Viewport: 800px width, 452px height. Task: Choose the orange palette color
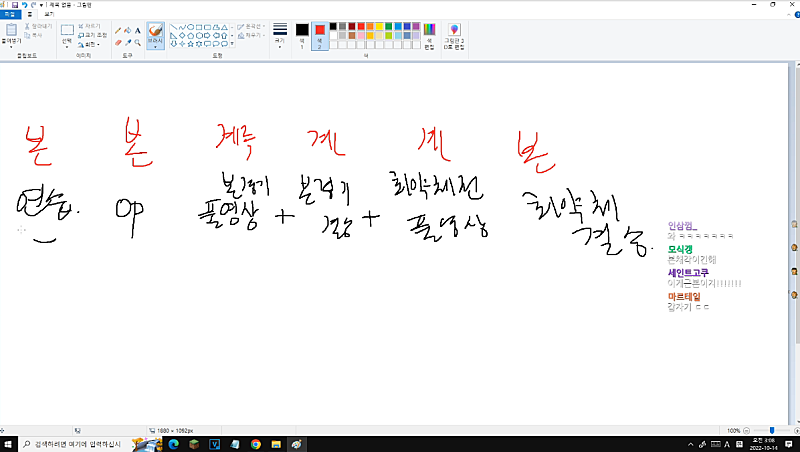click(x=370, y=27)
